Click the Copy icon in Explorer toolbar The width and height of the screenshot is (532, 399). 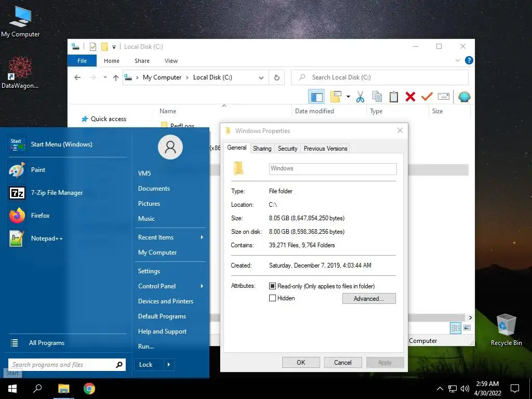[377, 97]
